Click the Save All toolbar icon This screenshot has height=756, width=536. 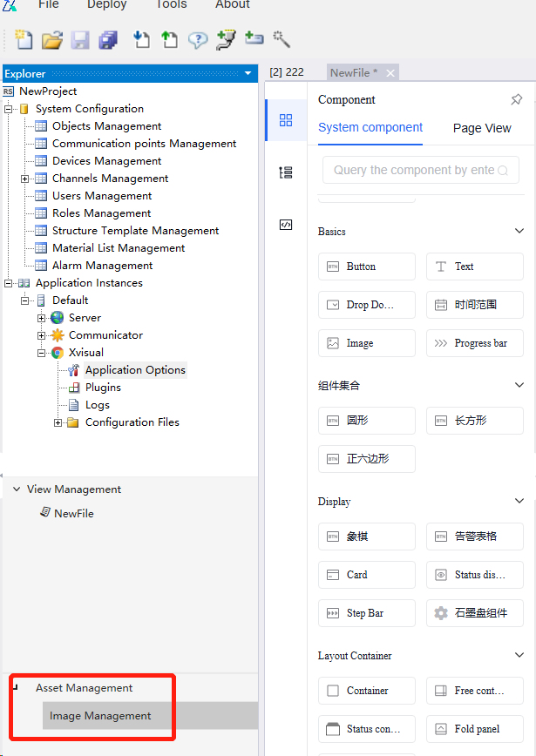pyautogui.click(x=108, y=39)
